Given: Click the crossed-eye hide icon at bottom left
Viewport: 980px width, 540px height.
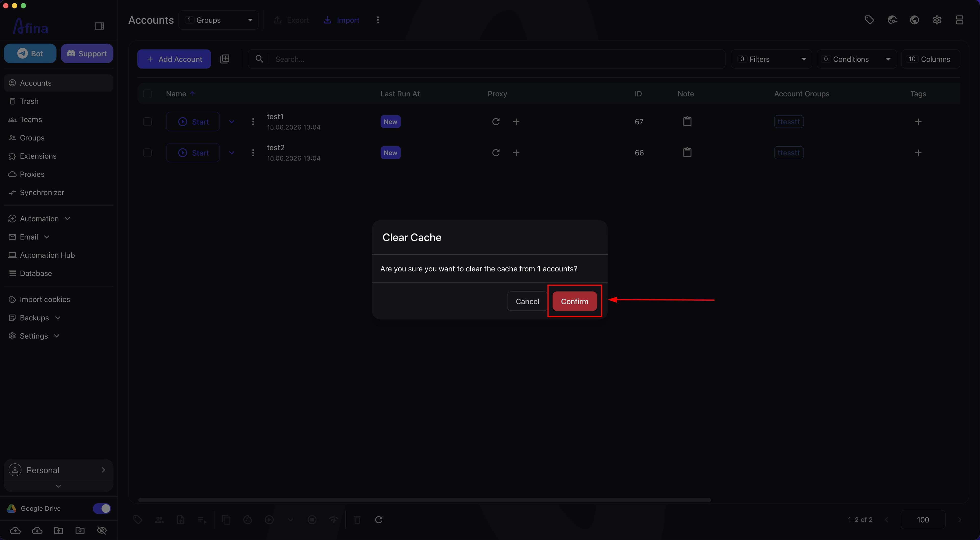Looking at the screenshot, I should click(x=102, y=531).
